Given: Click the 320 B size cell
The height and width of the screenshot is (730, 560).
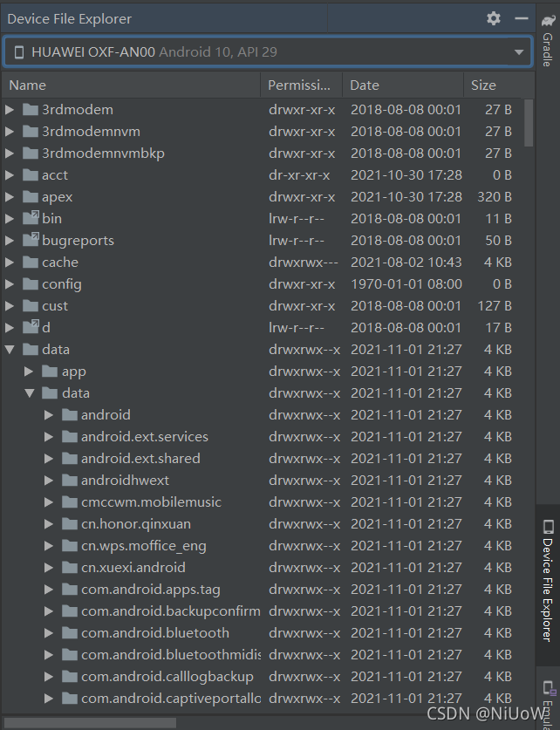Looking at the screenshot, I should (x=495, y=197).
